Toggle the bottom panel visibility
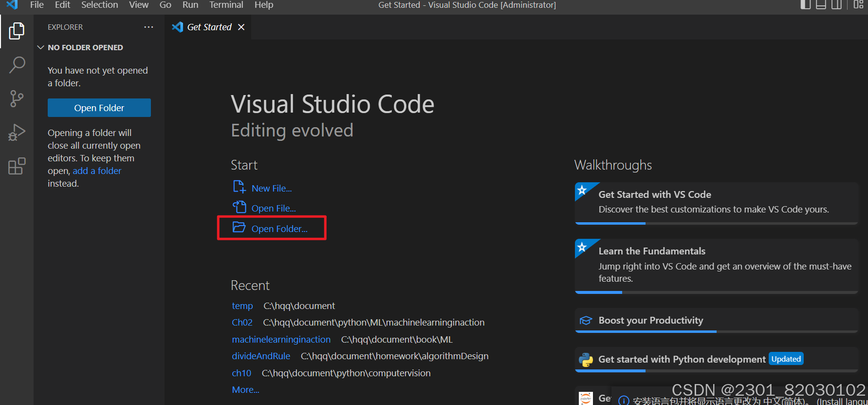 tap(821, 5)
